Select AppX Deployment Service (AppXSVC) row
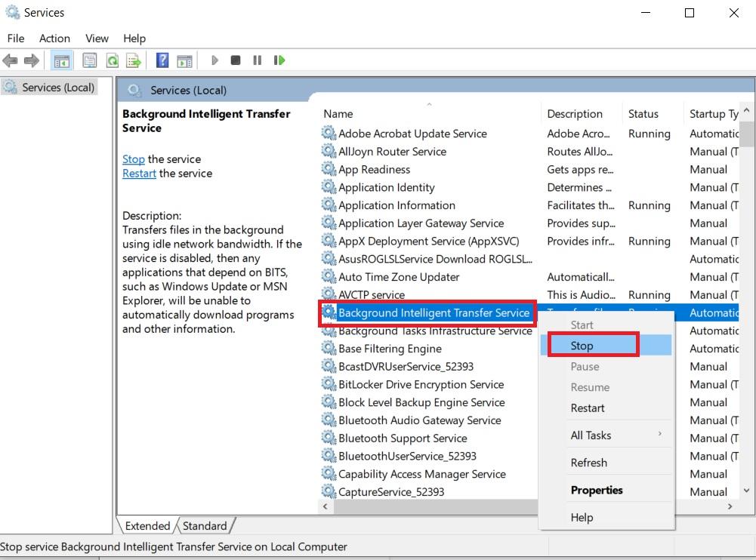Image resolution: width=756 pixels, height=560 pixels. click(x=529, y=241)
